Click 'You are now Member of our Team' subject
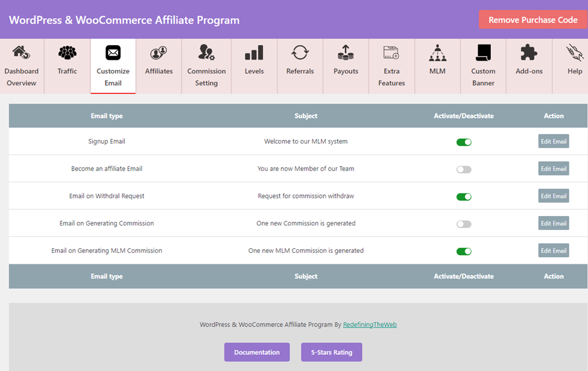This screenshot has width=588, height=371. point(306,169)
